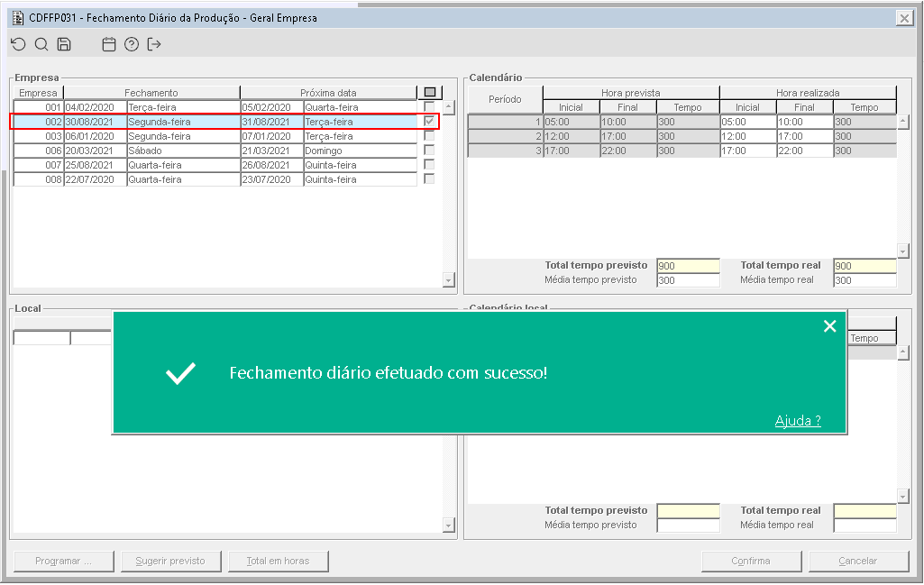This screenshot has width=924, height=585.
Task: Select the Sábado cell of empresa 006
Action: 183,151
